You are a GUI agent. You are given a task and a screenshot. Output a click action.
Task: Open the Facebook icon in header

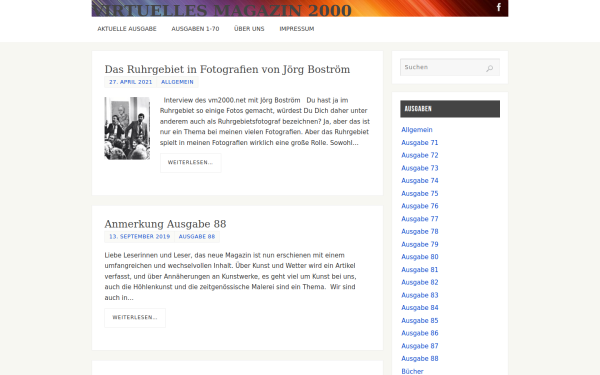point(499,7)
